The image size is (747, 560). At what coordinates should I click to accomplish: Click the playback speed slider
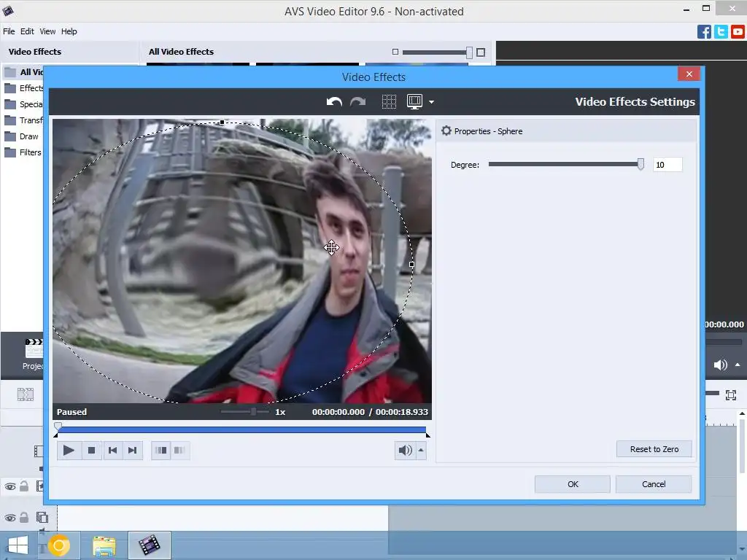pos(245,411)
